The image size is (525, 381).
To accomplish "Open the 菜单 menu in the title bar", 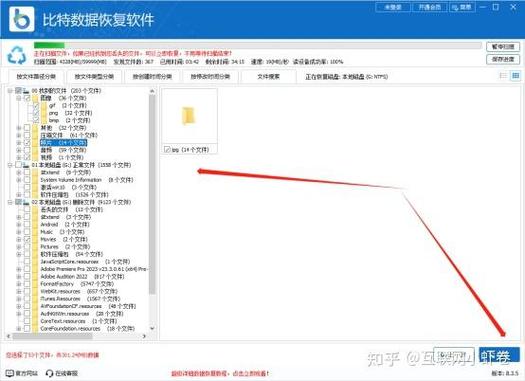I will [x=462, y=7].
